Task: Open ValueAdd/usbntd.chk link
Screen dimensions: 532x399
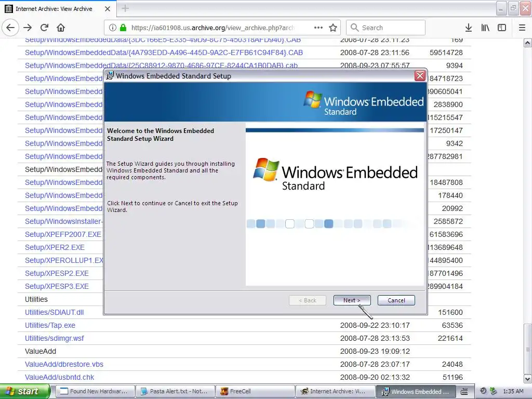Action: point(59,377)
